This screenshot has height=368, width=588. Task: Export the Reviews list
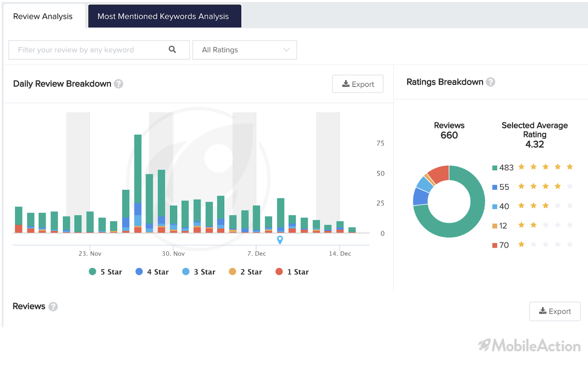pos(555,311)
